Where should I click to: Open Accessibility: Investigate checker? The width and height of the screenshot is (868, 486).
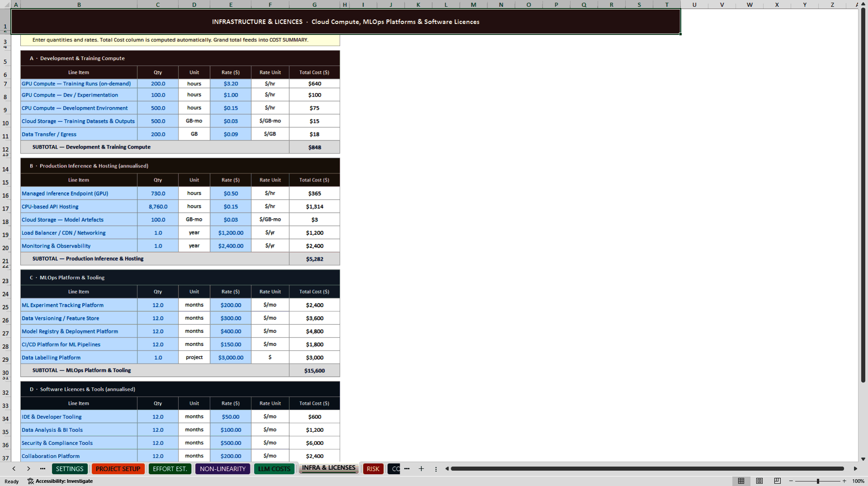click(x=60, y=481)
